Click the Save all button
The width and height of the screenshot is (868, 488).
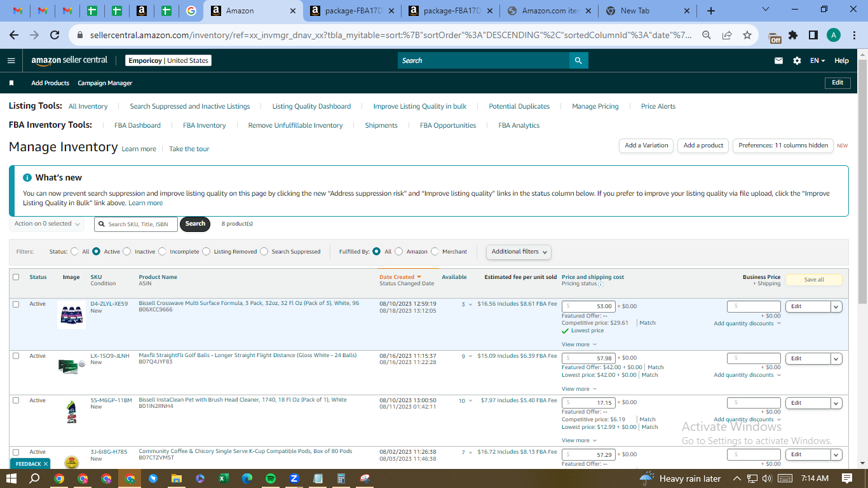click(x=814, y=280)
